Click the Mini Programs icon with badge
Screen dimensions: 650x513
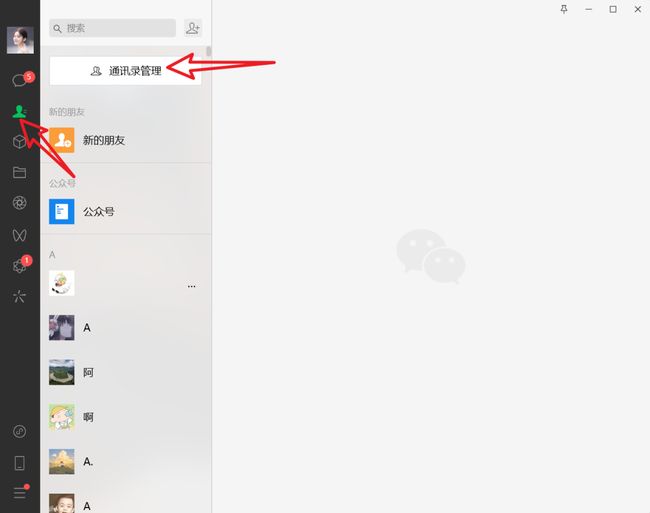tap(19, 266)
